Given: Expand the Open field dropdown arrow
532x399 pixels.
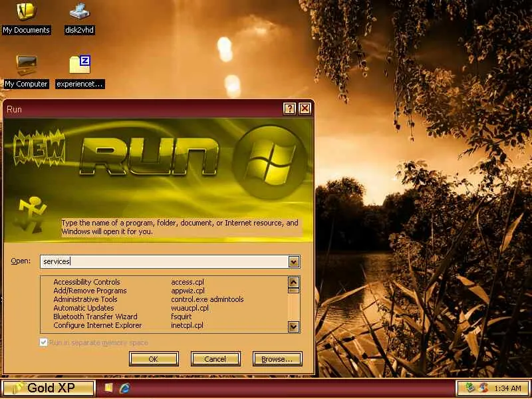Looking at the screenshot, I should point(294,261).
